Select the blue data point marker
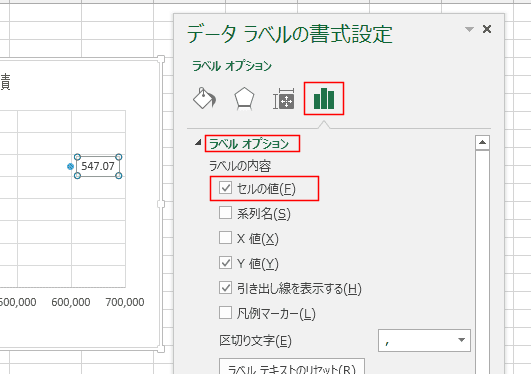 click(x=70, y=166)
